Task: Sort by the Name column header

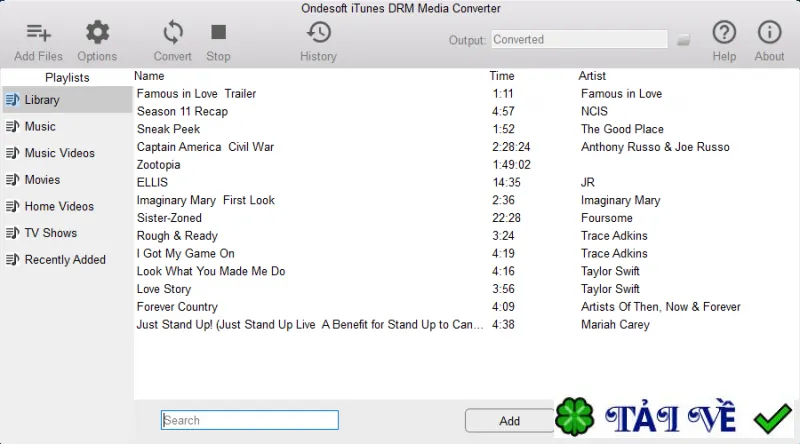Action: (149, 76)
